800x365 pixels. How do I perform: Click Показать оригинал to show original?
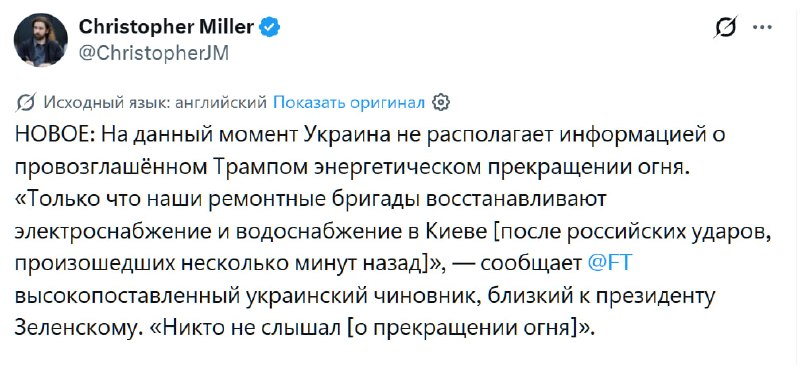tap(349, 103)
